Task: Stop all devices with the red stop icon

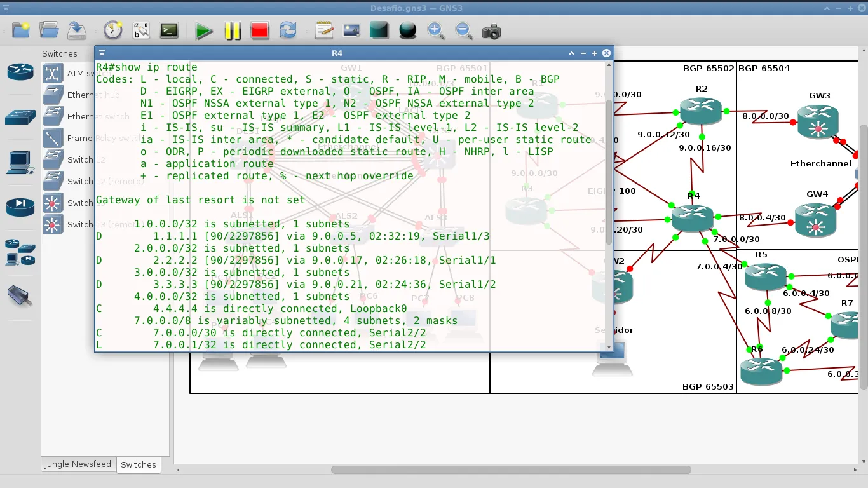Action: point(260,30)
